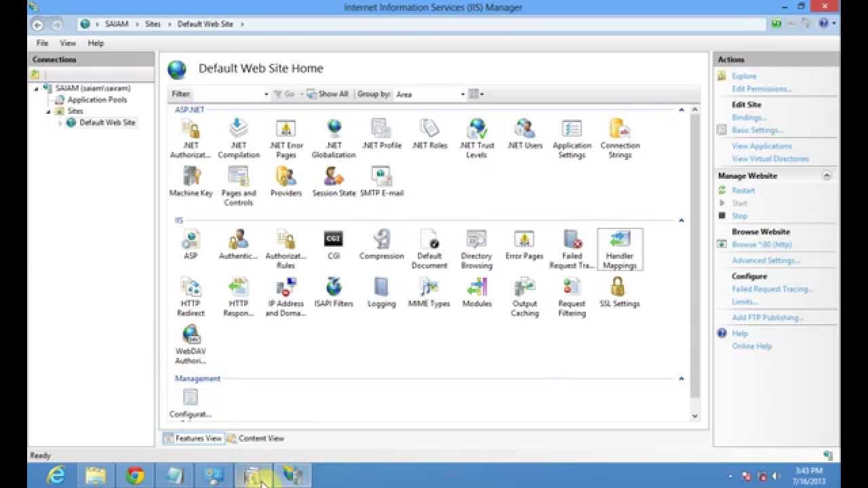Open Application Settings feature

[572, 138]
